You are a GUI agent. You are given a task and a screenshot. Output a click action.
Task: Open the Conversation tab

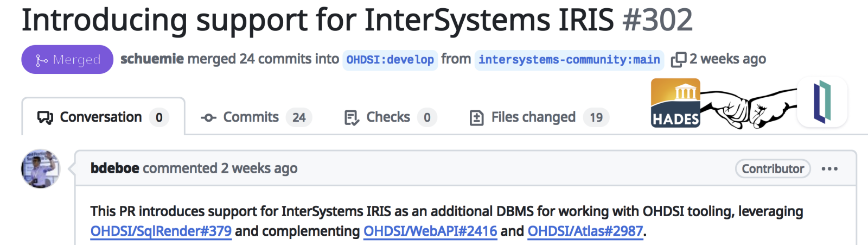(x=103, y=117)
